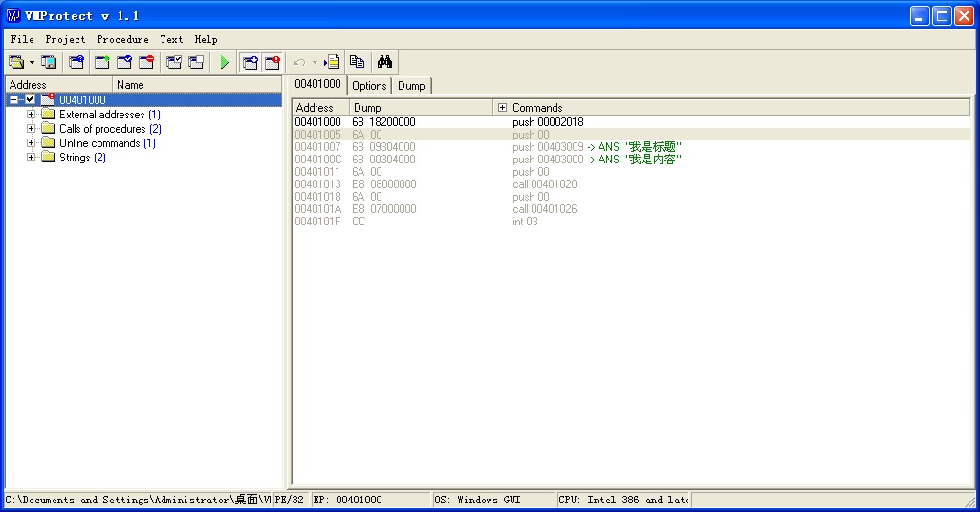Open the dropdown arrow beside undo
The image size is (980, 512).
(315, 62)
